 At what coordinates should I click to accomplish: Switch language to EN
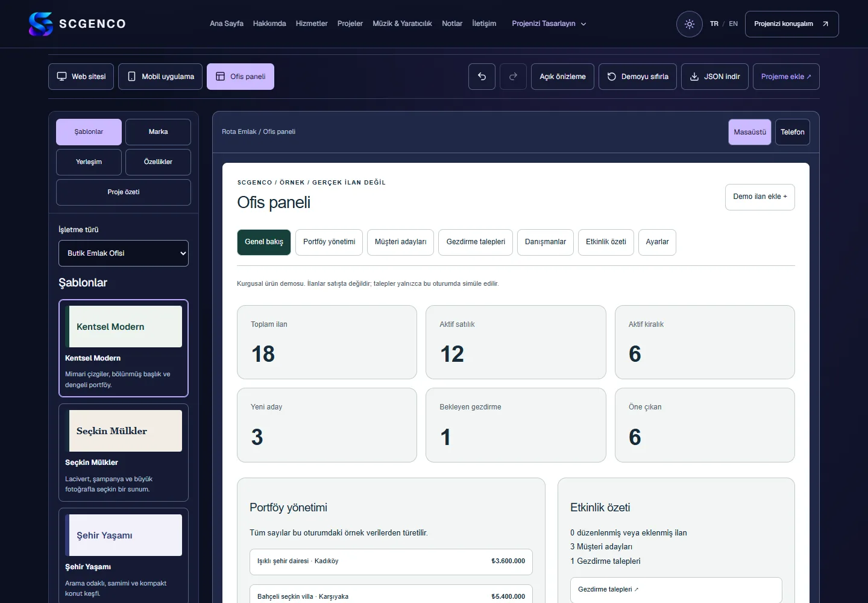[x=733, y=24]
